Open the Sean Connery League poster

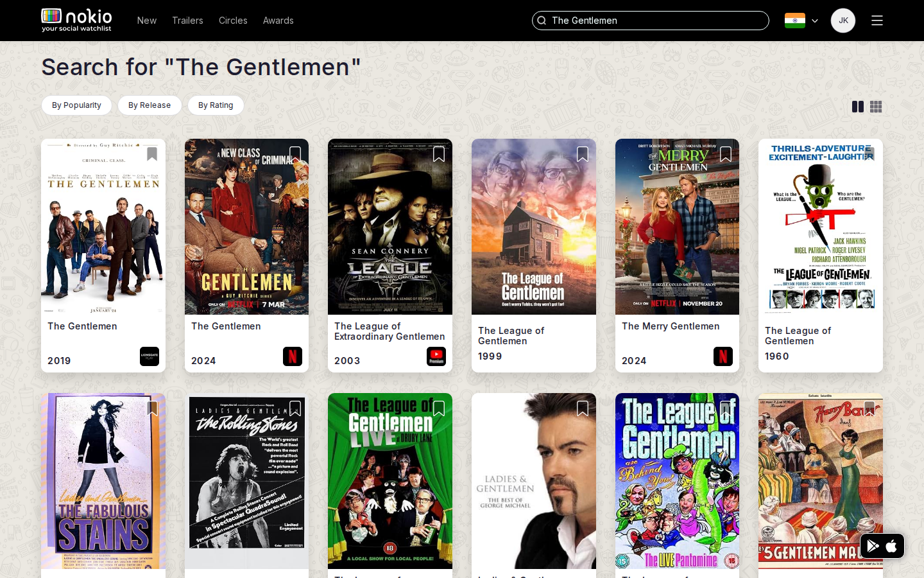click(390, 227)
